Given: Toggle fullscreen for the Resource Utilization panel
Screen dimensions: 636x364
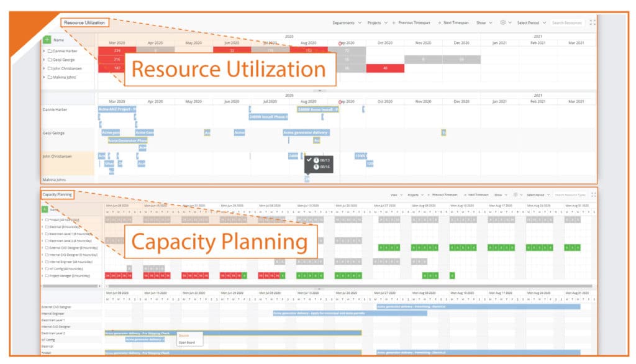Looking at the screenshot, I should pos(593,22).
